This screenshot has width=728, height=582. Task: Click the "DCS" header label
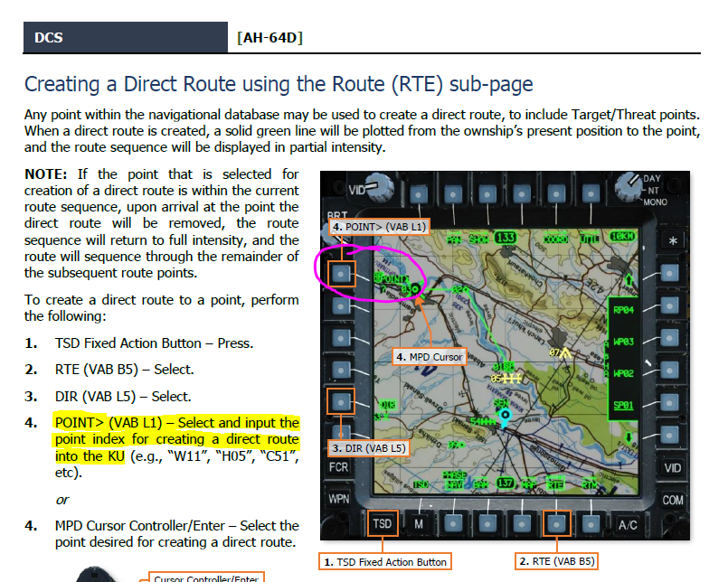click(x=49, y=38)
